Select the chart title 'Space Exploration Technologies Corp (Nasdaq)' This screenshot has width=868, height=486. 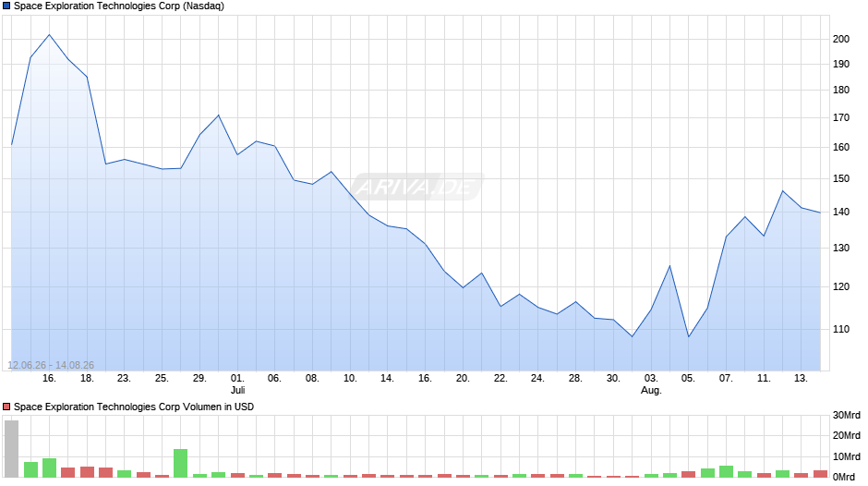tap(119, 6)
